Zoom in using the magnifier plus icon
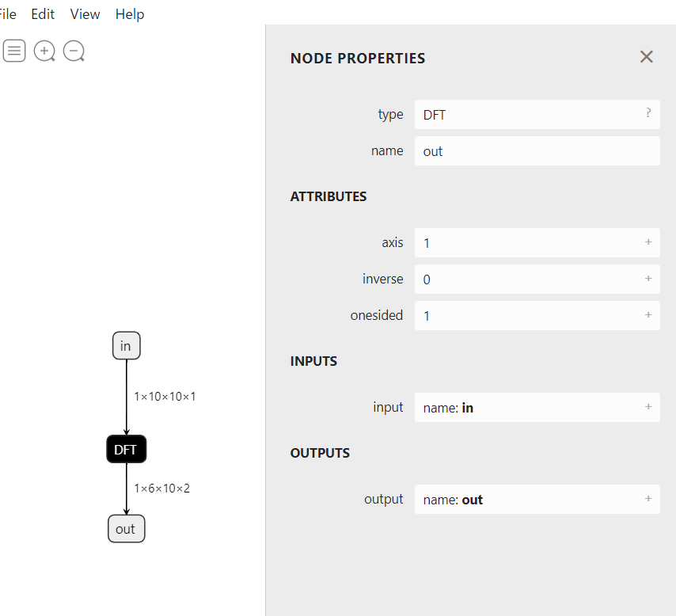The width and height of the screenshot is (676, 616). pos(44,51)
